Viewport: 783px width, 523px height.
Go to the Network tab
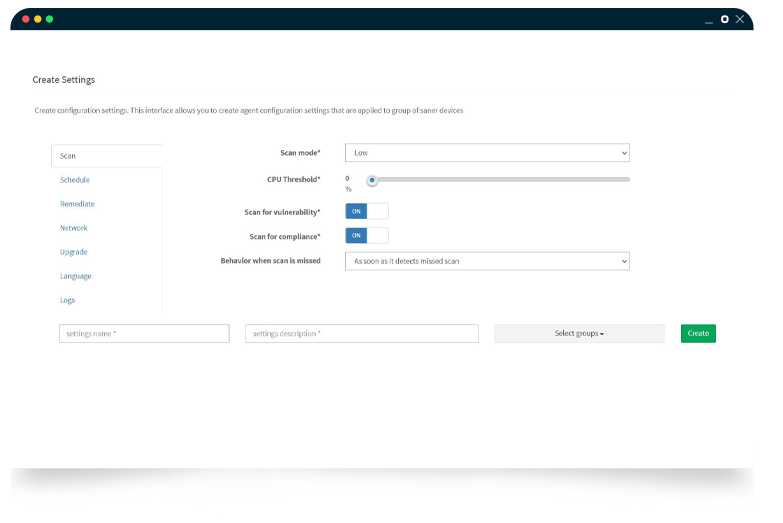[x=74, y=228]
